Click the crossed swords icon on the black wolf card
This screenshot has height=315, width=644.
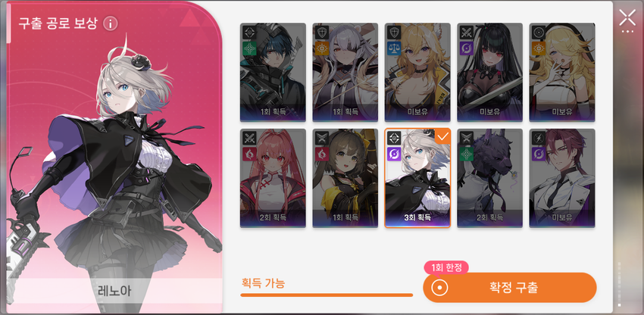(x=466, y=139)
